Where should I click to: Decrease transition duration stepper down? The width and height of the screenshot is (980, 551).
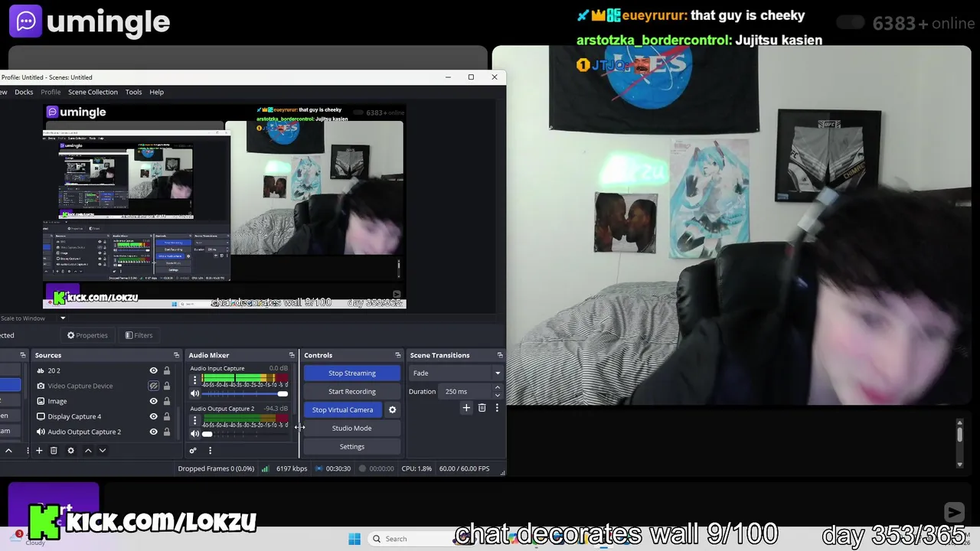pos(497,395)
